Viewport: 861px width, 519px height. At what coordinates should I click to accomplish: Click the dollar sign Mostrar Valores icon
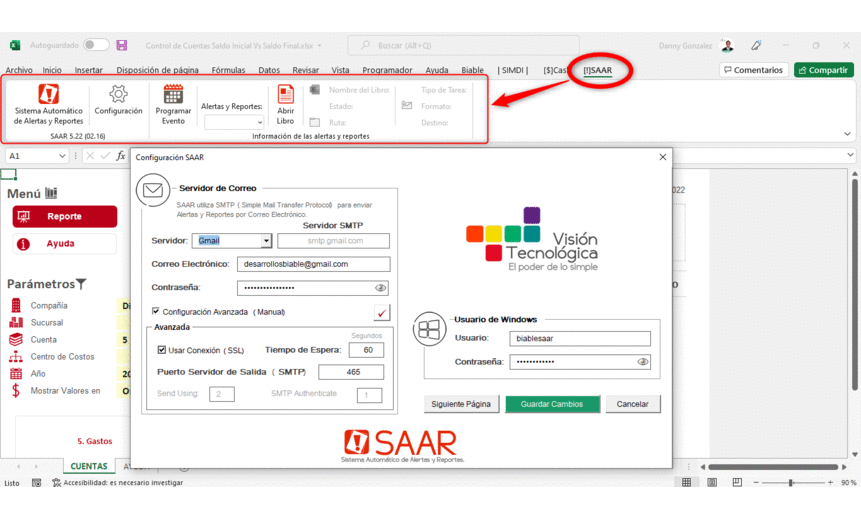coord(16,390)
